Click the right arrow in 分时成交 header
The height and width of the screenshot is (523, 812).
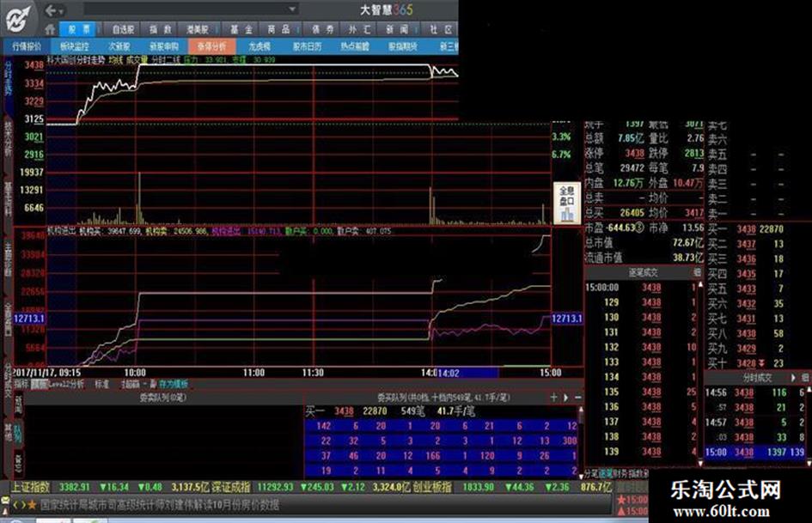[x=793, y=379]
